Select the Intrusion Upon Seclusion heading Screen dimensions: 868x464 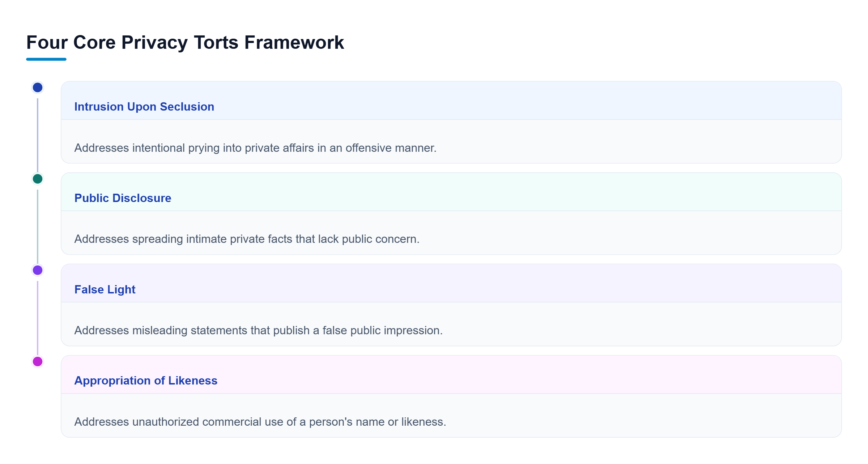click(x=144, y=107)
